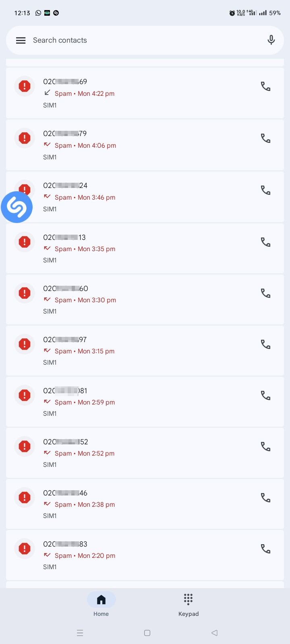
Task: Call the number from Mon 4:06 pm
Action: click(x=265, y=138)
